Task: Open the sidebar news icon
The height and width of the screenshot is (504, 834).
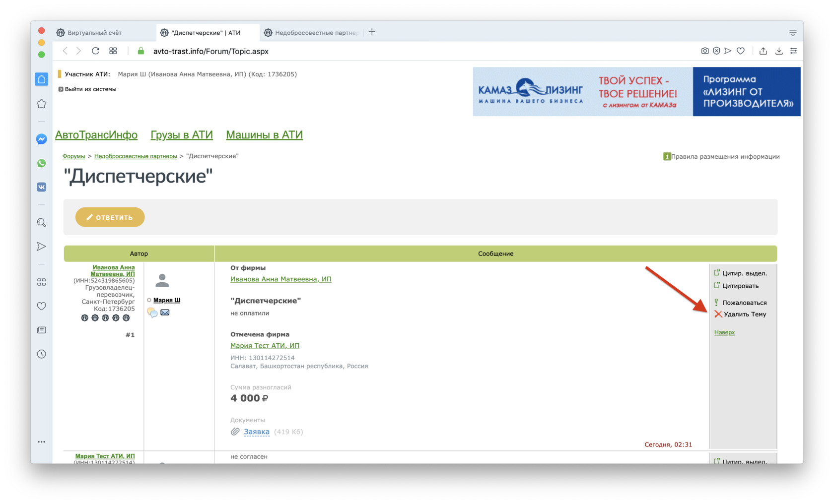Action: 42,330
